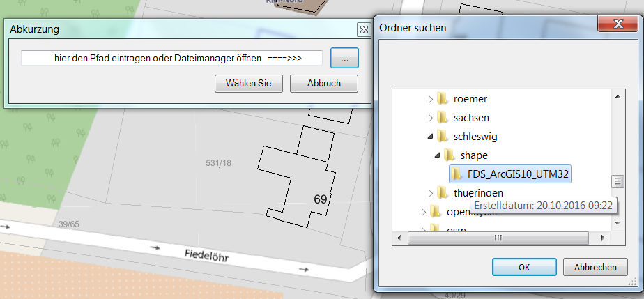Screen dimensions: 644x299
Task: Select the sachsen folder
Action: (471, 118)
